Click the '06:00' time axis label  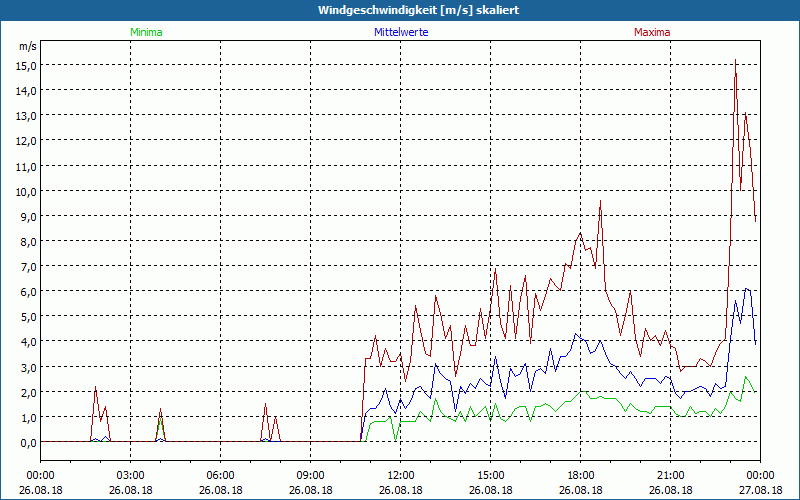point(220,476)
